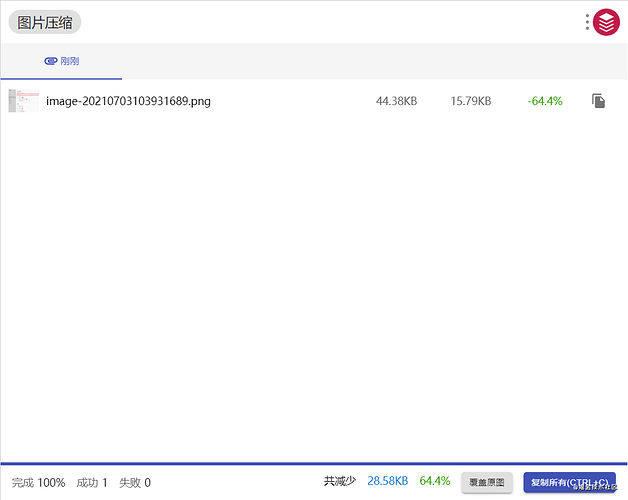Select the file name image-20210703103931689.png

point(128,101)
